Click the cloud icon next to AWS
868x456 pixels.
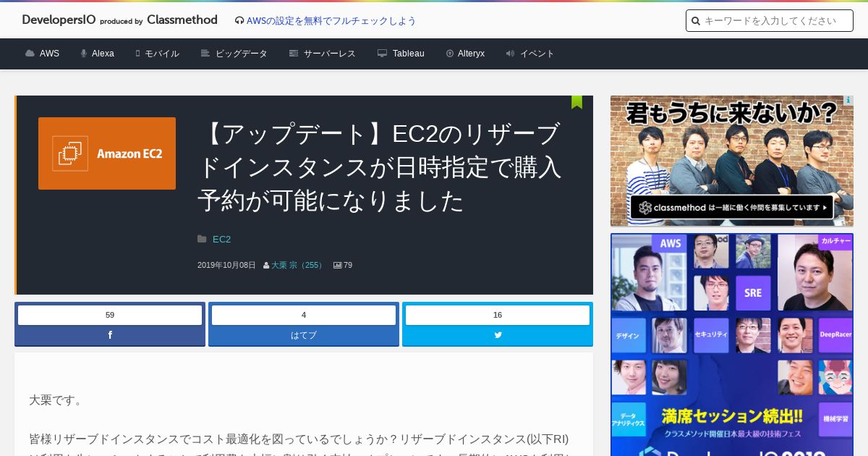pyautogui.click(x=30, y=54)
